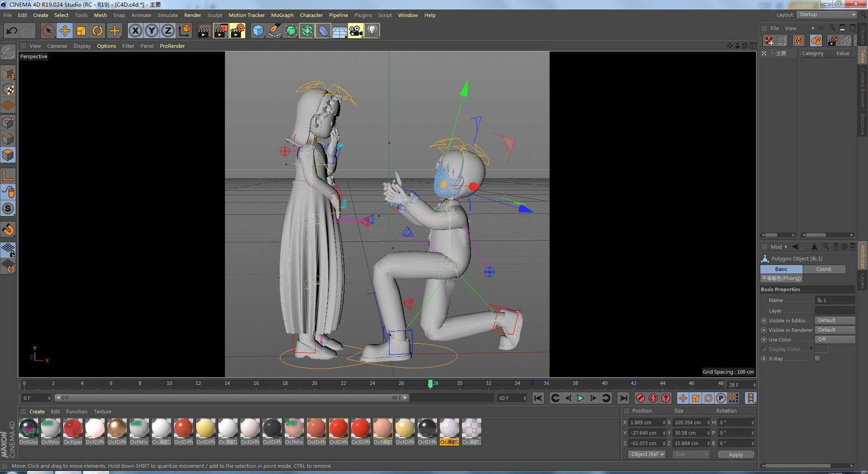Toggle the Y-axis lock

click(151, 31)
